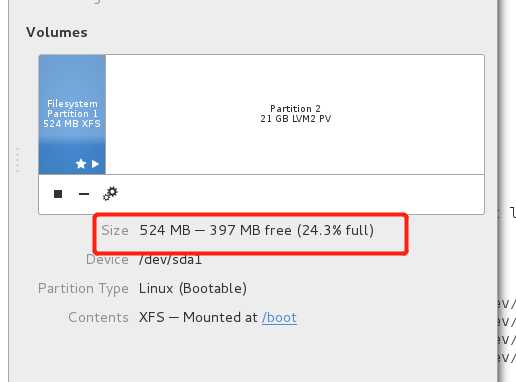Image resolution: width=516 pixels, height=382 pixels.
Task: Click the Linux (Bootable) partition type value
Action: [193, 288]
